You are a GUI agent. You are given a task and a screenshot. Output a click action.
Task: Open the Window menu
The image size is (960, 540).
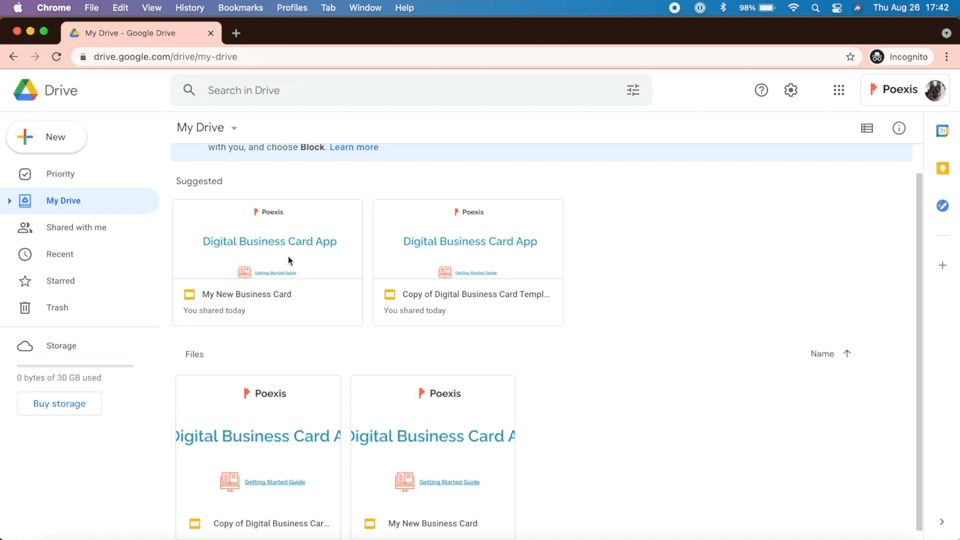[365, 8]
